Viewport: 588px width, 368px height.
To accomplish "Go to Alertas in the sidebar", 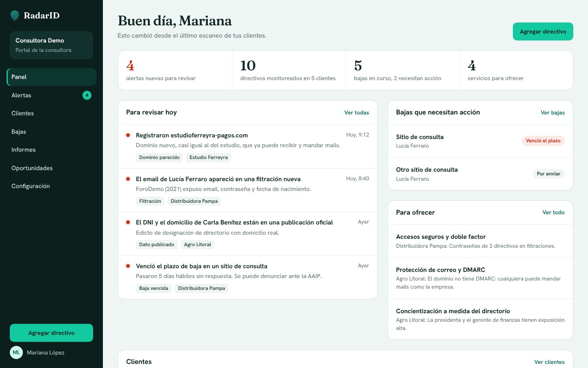I will click(x=51, y=95).
